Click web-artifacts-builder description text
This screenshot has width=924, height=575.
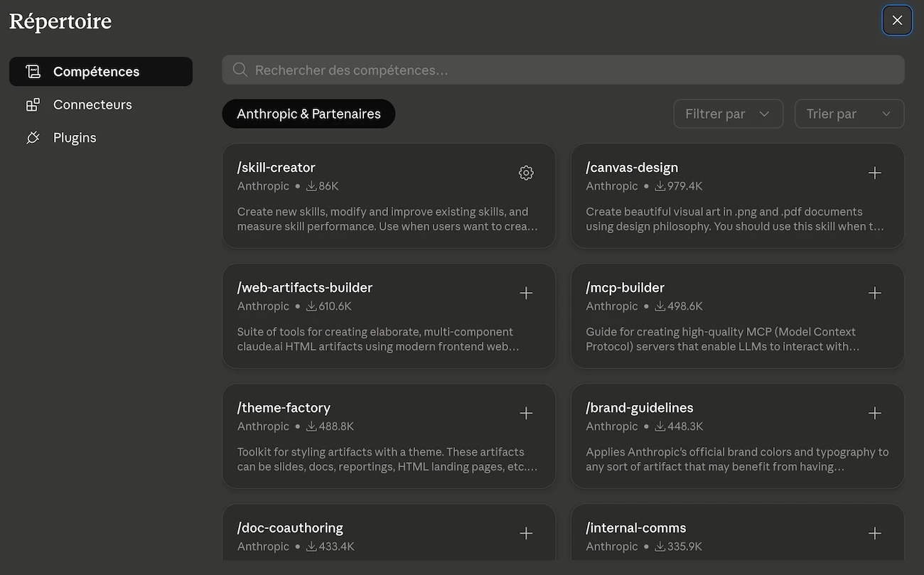coord(378,339)
